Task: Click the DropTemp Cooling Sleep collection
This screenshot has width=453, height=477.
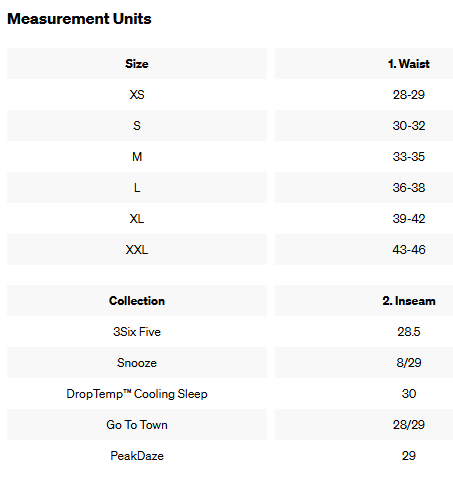Action: click(137, 394)
